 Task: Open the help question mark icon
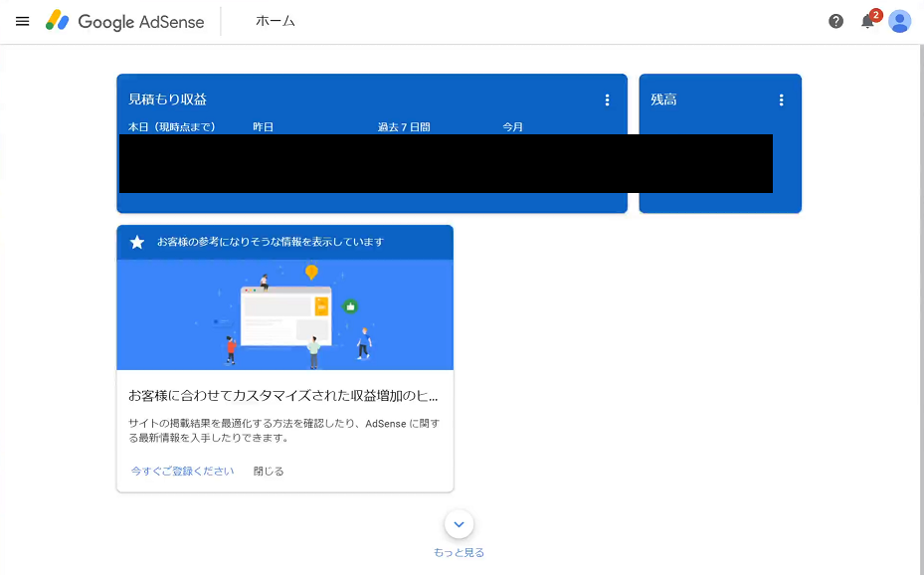pos(835,22)
